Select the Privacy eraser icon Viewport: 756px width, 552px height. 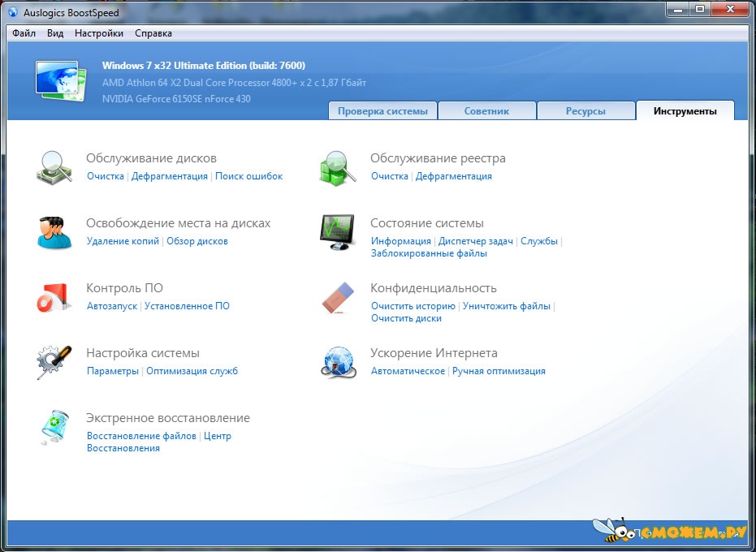coord(338,297)
